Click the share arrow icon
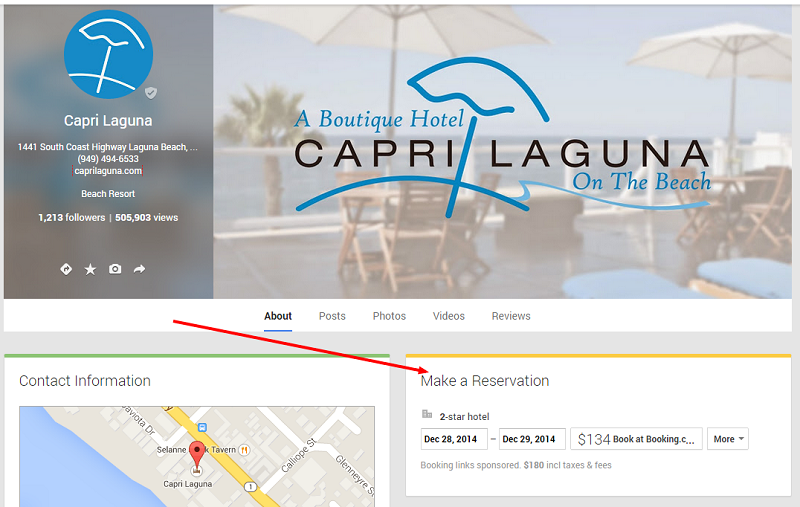 [139, 269]
